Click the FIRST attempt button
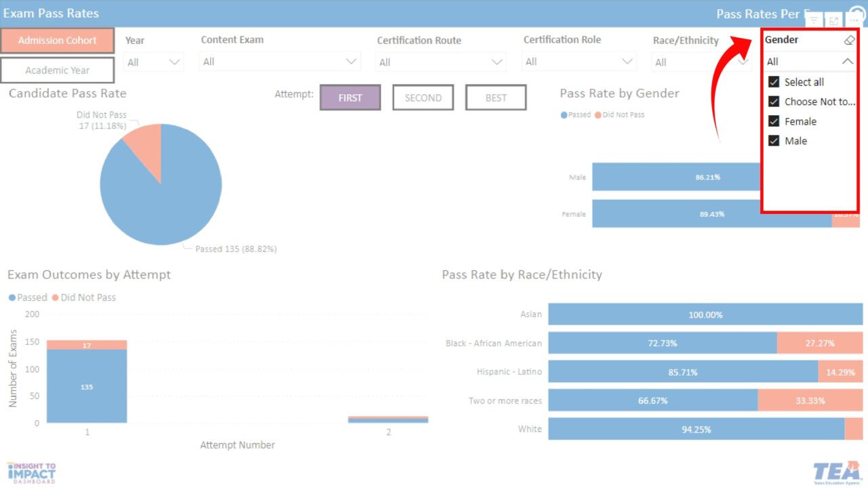The width and height of the screenshot is (868, 502). pyautogui.click(x=350, y=98)
